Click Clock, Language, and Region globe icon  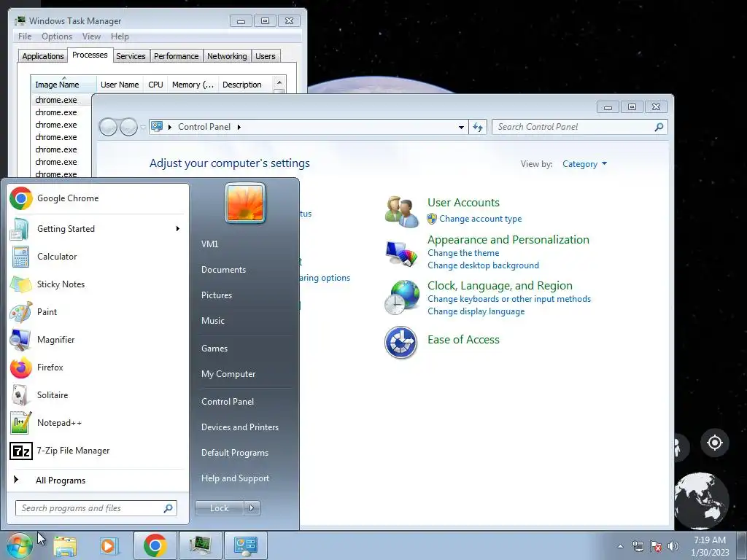click(x=402, y=297)
